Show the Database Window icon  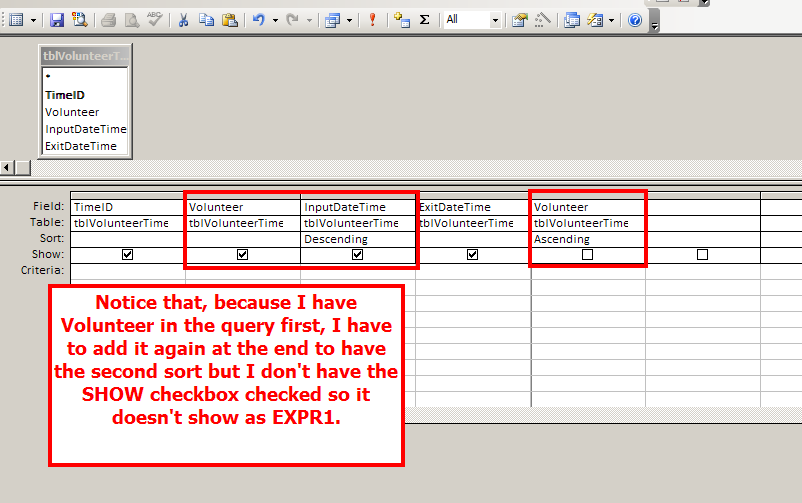click(572, 20)
